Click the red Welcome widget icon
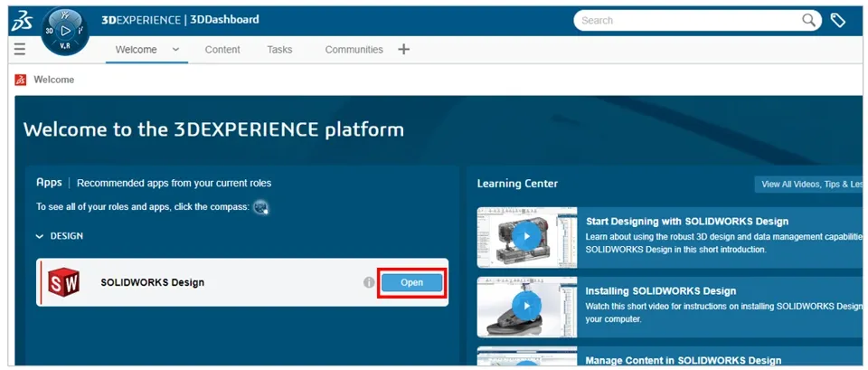This screenshot has height=370, width=868. 21,80
